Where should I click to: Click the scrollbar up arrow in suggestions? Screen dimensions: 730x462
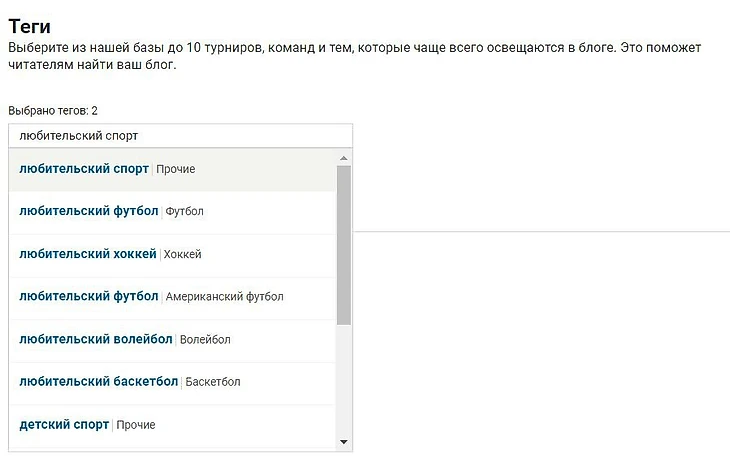click(344, 158)
